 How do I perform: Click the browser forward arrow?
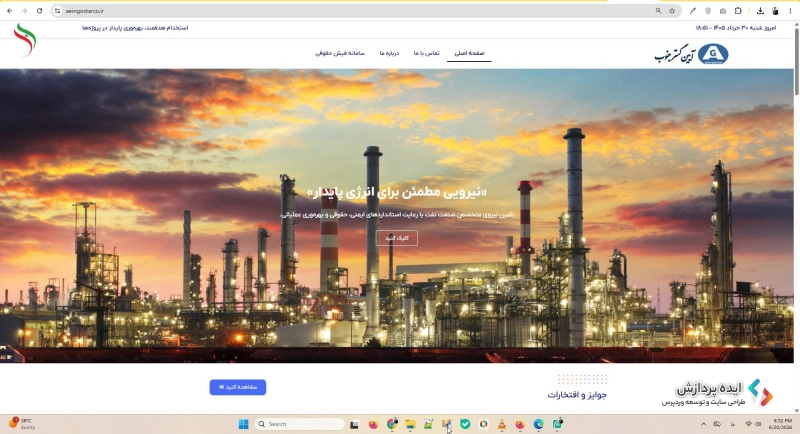point(24,11)
